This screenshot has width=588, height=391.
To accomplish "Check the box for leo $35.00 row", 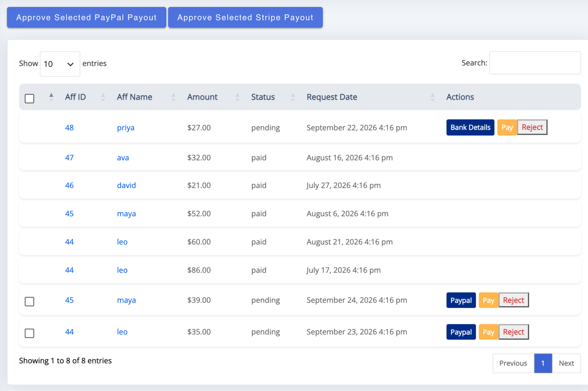I will [x=30, y=333].
